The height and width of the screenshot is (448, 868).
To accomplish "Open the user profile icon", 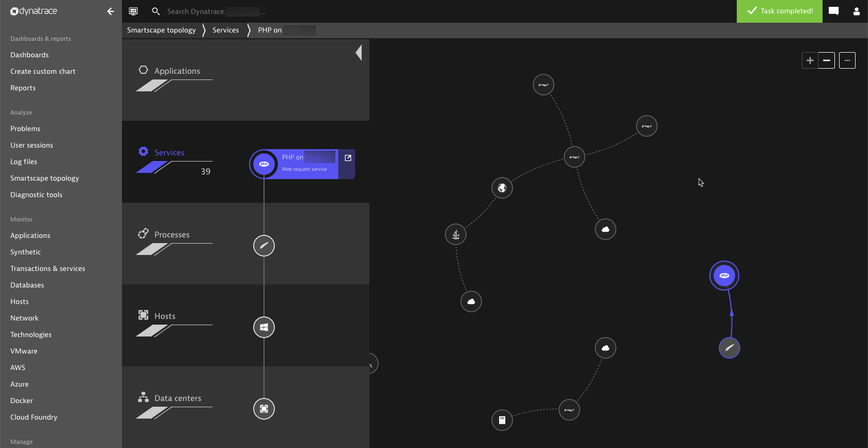I will (856, 11).
